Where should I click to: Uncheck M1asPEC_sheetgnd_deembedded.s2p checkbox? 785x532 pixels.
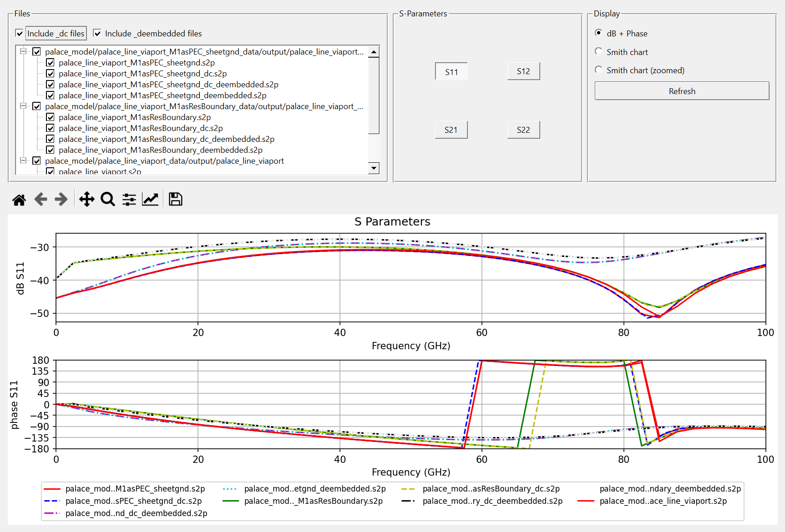[x=51, y=95]
